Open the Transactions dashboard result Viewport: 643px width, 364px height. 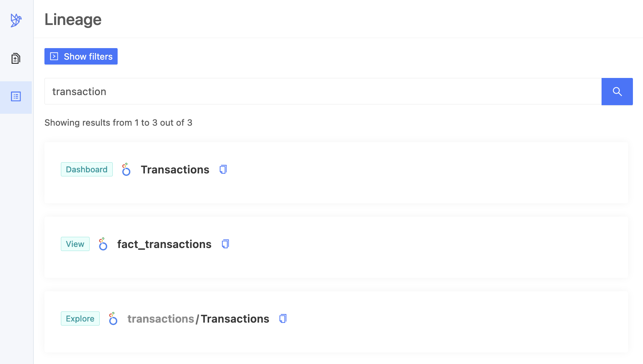coord(175,170)
